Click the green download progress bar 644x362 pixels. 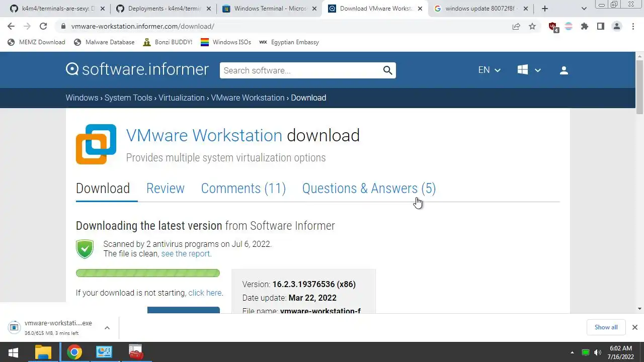[148, 273]
